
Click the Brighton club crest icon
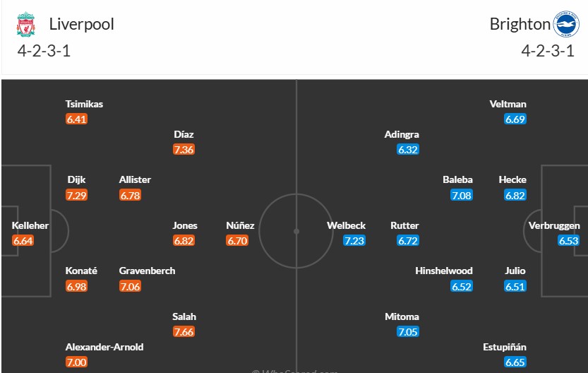(x=566, y=24)
